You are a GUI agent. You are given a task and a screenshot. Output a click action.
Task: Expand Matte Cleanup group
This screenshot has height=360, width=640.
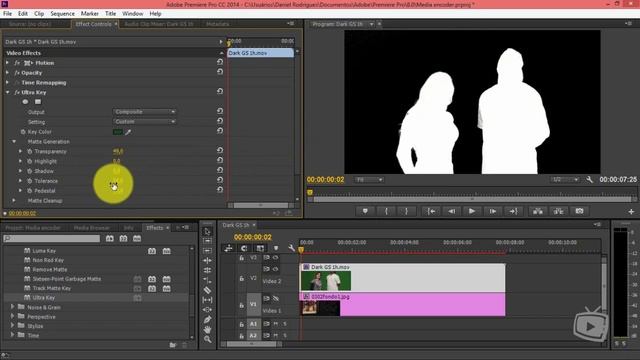tap(14, 200)
